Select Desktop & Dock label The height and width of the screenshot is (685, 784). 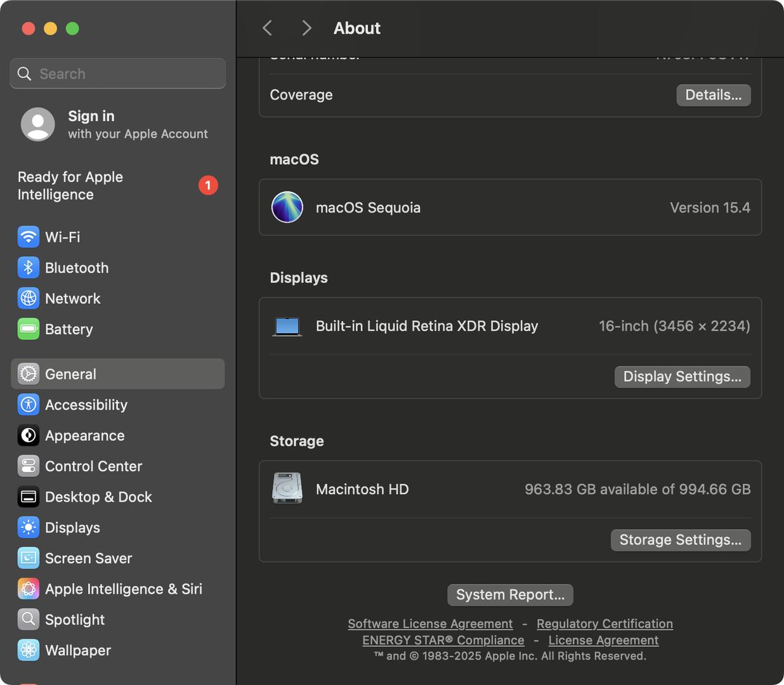pyautogui.click(x=98, y=497)
